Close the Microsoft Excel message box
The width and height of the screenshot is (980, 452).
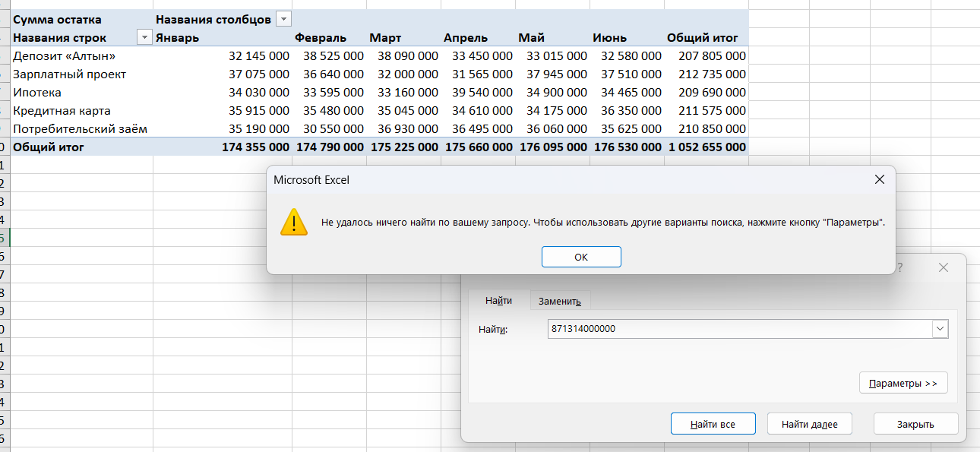880,179
